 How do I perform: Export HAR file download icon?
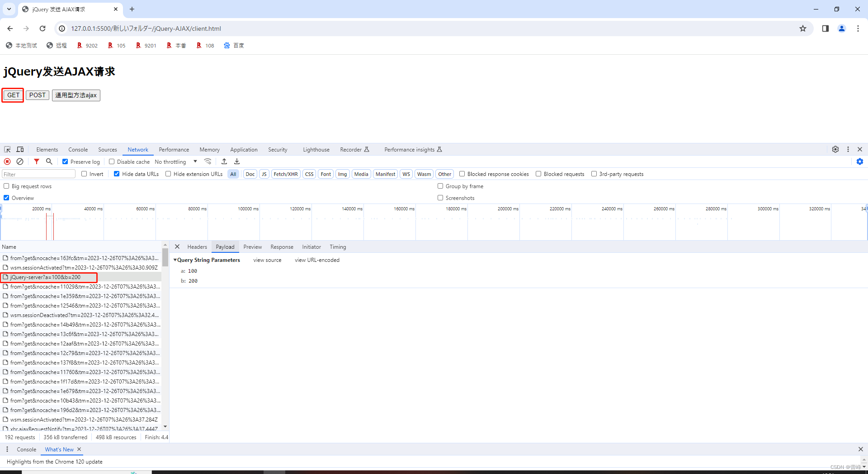[x=237, y=161]
